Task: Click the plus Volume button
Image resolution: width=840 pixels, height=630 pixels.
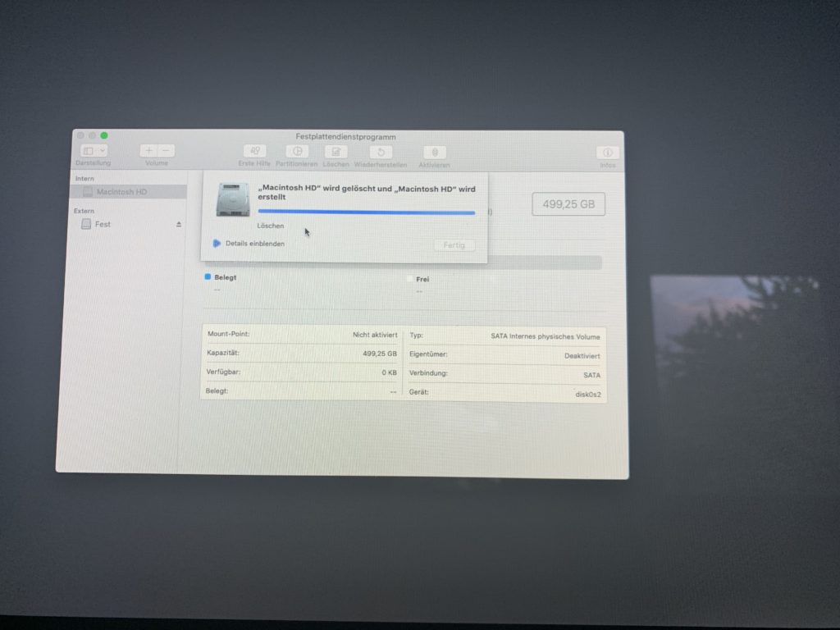Action: click(x=149, y=151)
